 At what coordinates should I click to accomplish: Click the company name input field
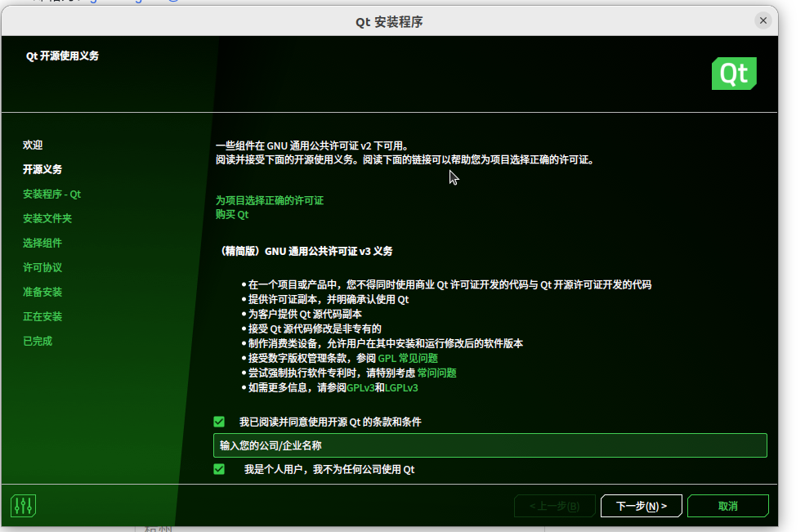point(490,445)
